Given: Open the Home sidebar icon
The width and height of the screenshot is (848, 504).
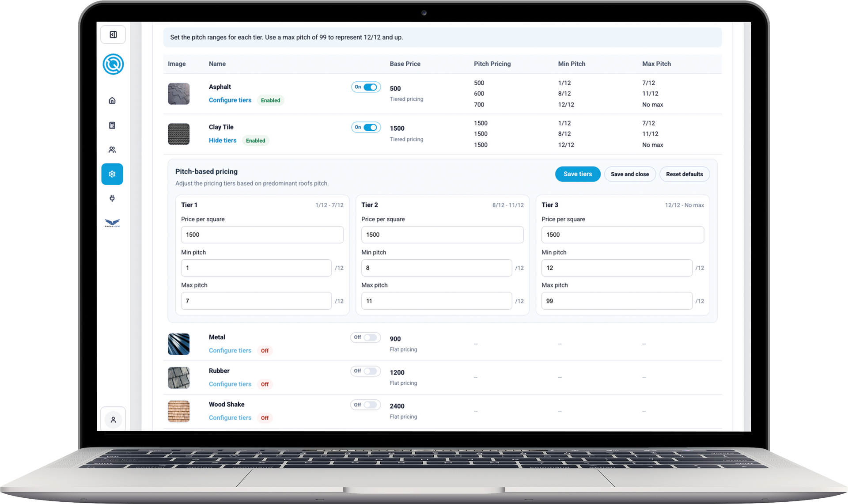Looking at the screenshot, I should coord(112,101).
